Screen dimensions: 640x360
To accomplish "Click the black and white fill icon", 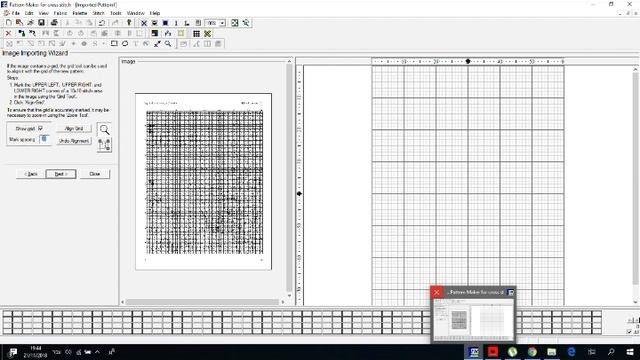I will 155,33.
